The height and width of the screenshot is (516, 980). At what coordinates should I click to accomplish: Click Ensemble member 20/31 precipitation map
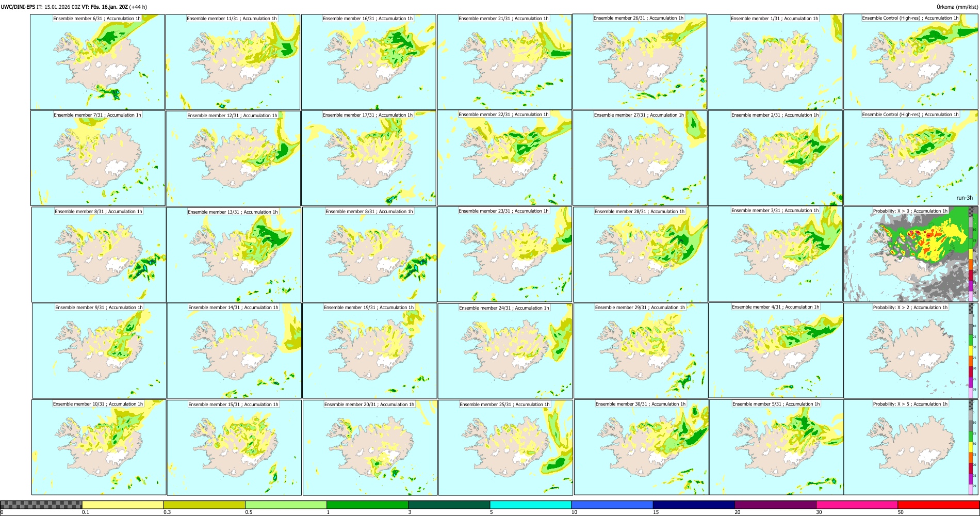tap(370, 447)
